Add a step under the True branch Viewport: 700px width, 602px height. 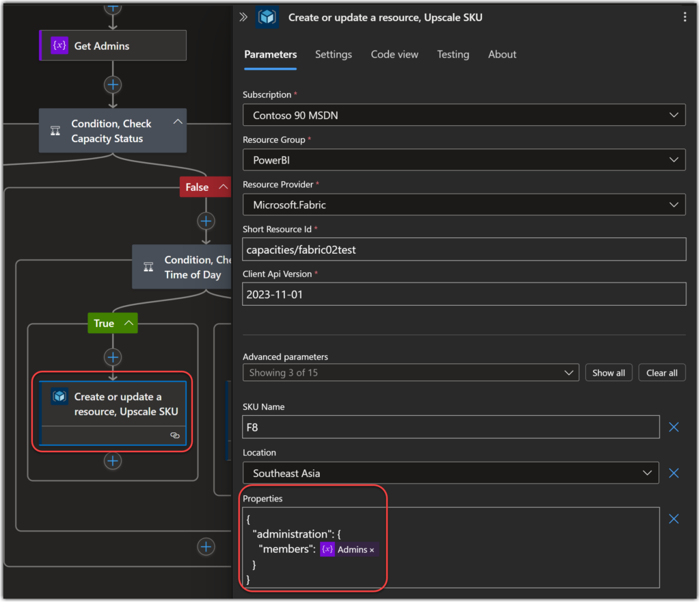tap(113, 357)
